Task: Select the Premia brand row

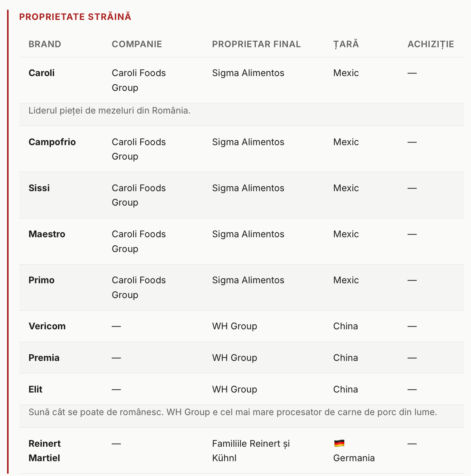Action: click(x=241, y=358)
